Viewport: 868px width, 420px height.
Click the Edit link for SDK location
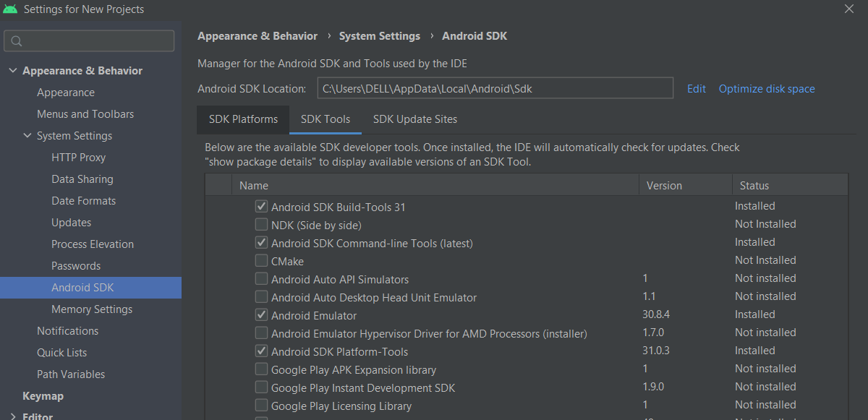[x=697, y=89]
